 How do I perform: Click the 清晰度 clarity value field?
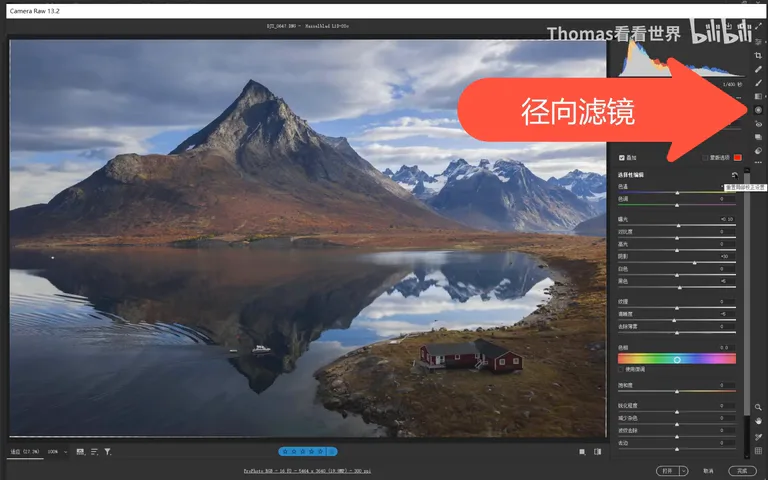pos(726,314)
